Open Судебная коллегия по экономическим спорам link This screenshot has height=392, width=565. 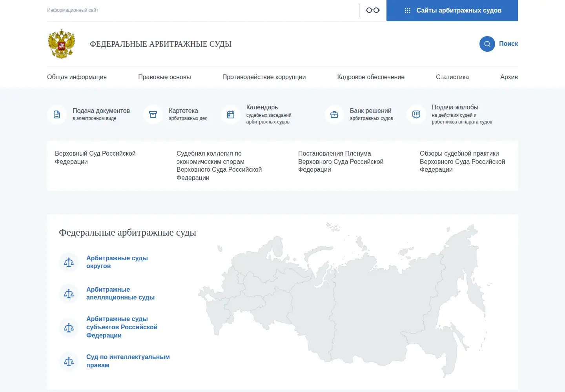pos(219,165)
